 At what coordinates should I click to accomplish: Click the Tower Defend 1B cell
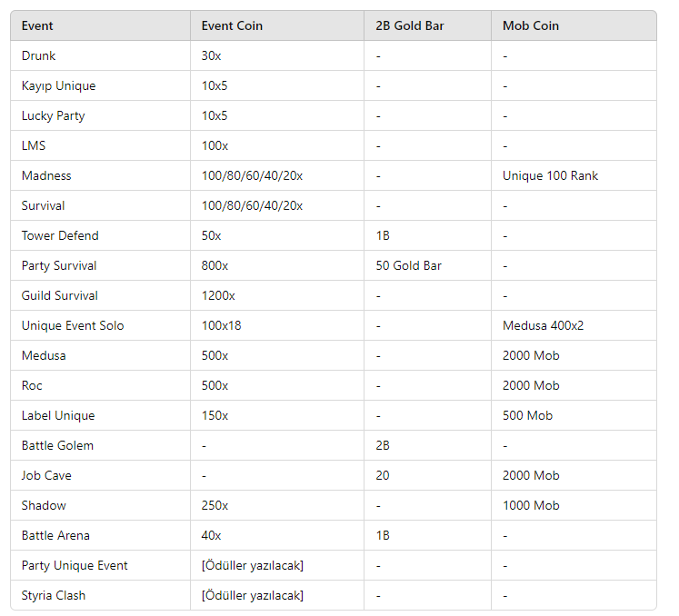[x=383, y=235]
